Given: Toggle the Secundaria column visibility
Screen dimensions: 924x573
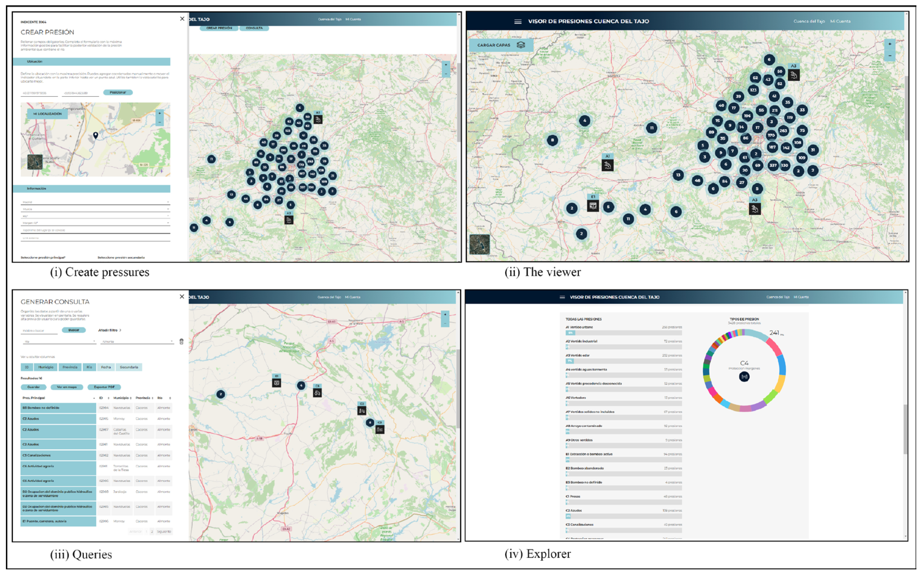Looking at the screenshot, I should tap(129, 367).
